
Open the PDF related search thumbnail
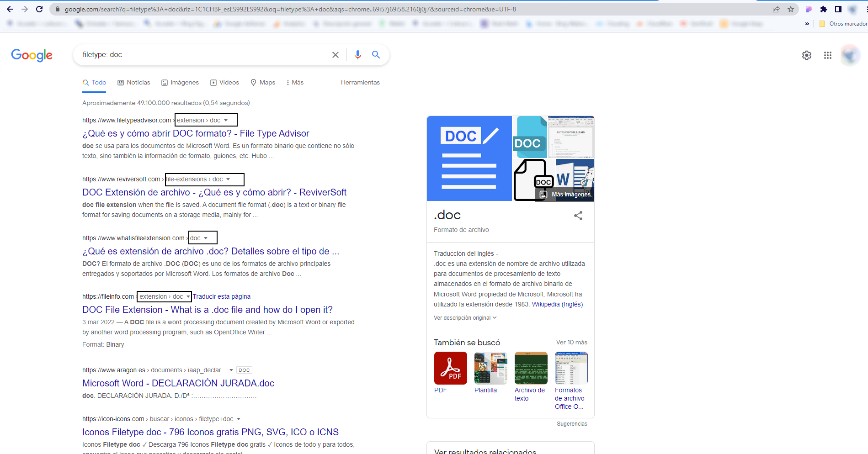451,368
